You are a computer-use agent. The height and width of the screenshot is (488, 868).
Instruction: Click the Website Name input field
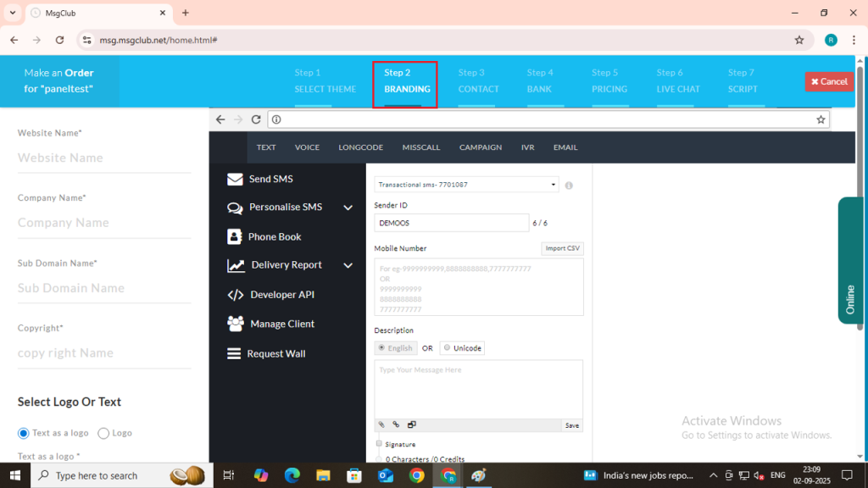point(104,158)
